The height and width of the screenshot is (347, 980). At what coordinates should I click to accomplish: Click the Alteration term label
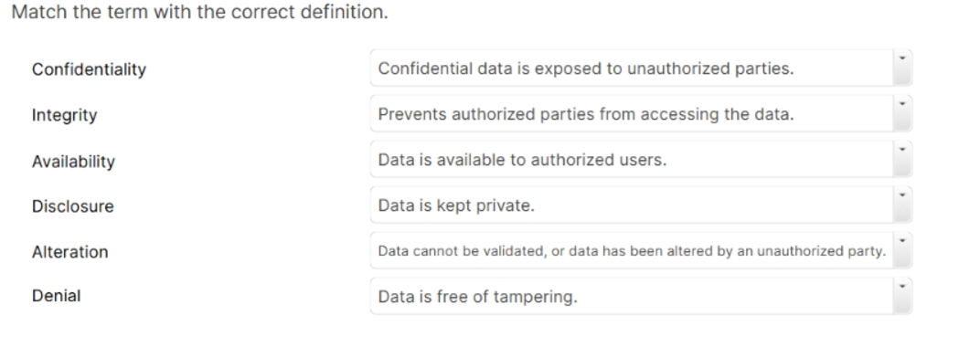click(x=70, y=251)
